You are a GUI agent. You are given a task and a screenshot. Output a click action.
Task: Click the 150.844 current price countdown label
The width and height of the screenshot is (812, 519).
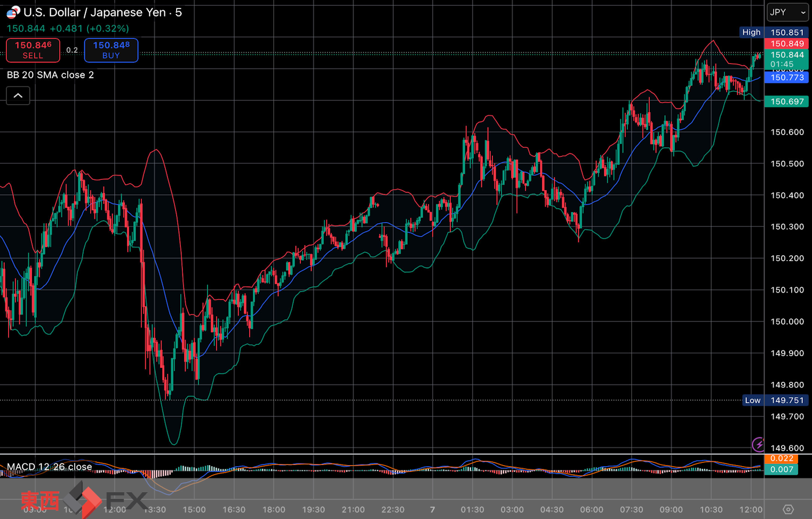tap(786, 59)
